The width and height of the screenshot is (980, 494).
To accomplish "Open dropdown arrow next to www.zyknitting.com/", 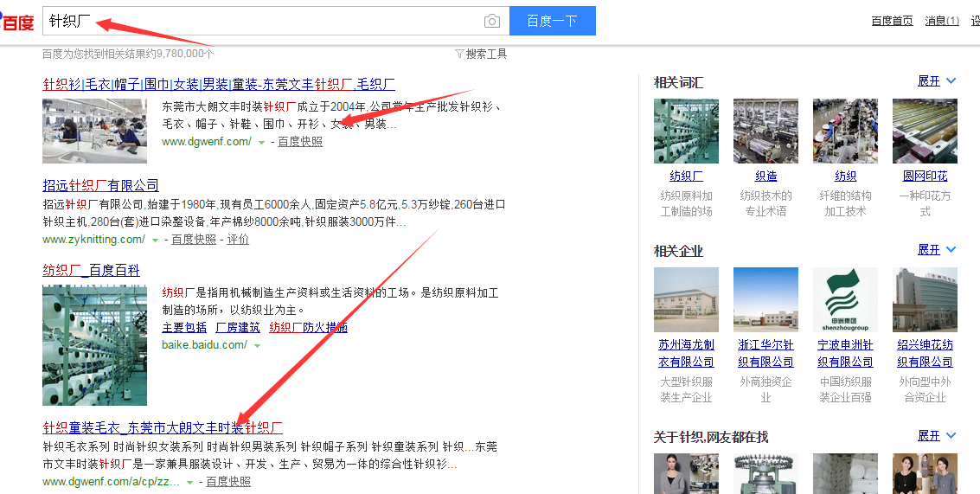I will [156, 240].
